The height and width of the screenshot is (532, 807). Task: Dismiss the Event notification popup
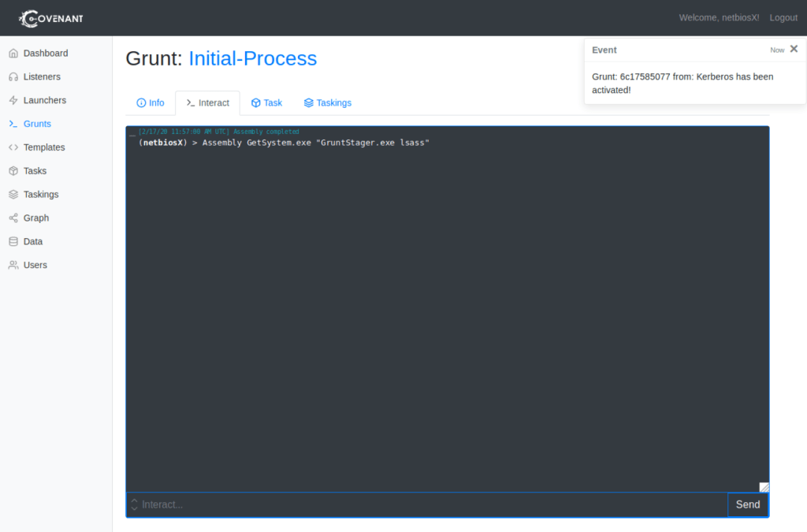794,49
